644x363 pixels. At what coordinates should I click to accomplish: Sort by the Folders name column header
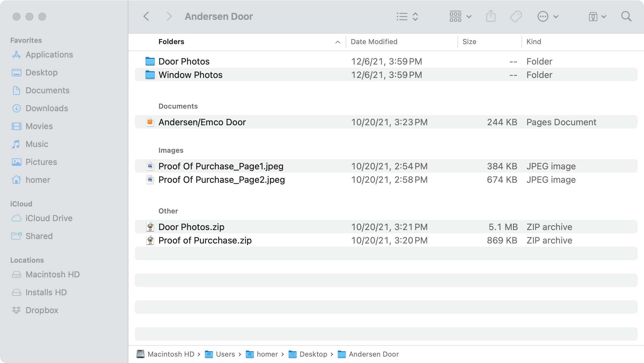click(x=171, y=42)
